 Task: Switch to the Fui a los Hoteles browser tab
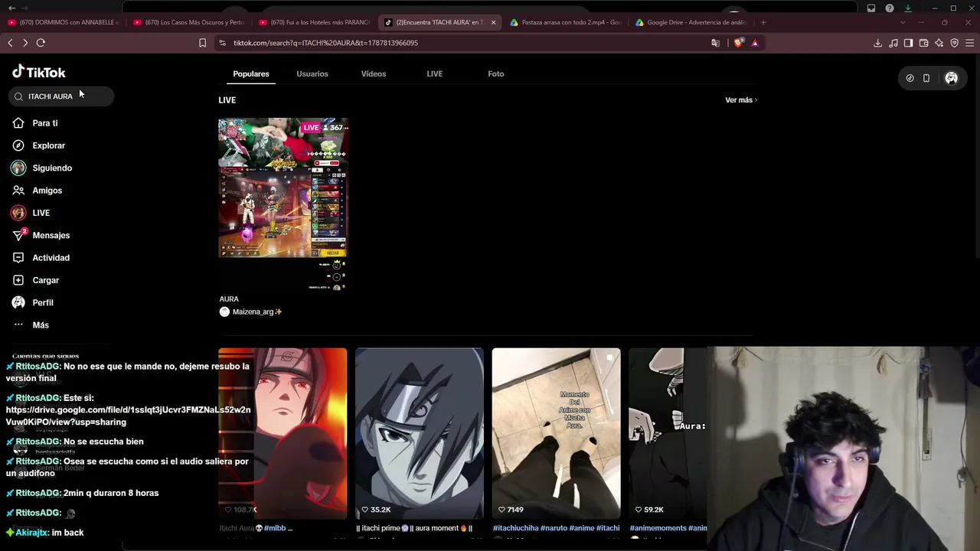(x=315, y=22)
